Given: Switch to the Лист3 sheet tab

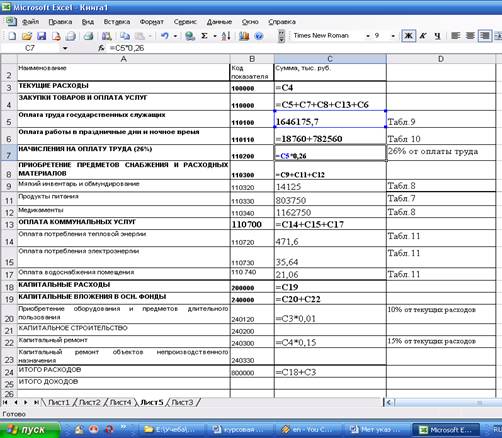Looking at the screenshot, I should 182,402.
